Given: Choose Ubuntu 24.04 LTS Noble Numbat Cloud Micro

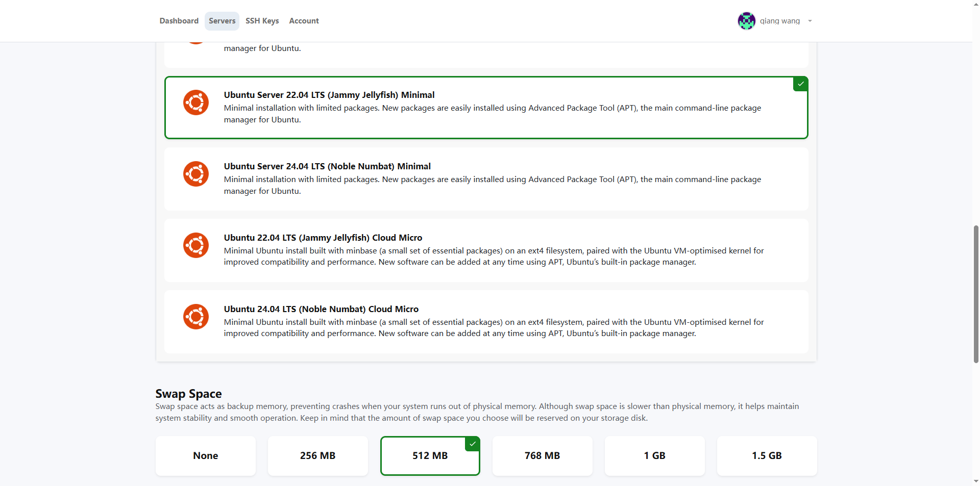Looking at the screenshot, I should (x=486, y=322).
